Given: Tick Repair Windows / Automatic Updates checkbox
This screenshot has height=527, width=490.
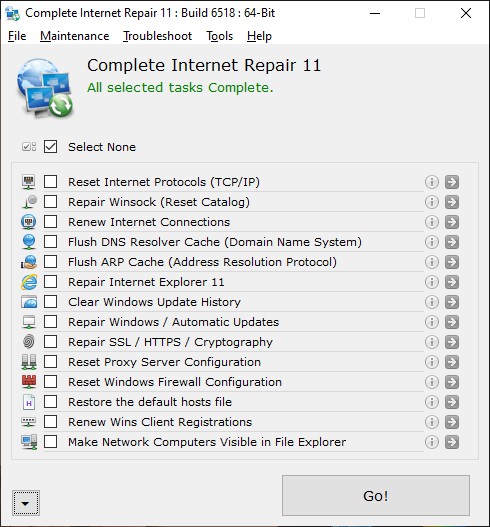Looking at the screenshot, I should point(50,322).
